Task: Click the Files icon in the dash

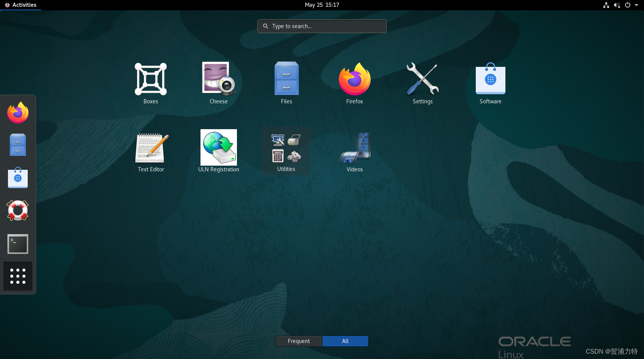Action: (x=18, y=145)
